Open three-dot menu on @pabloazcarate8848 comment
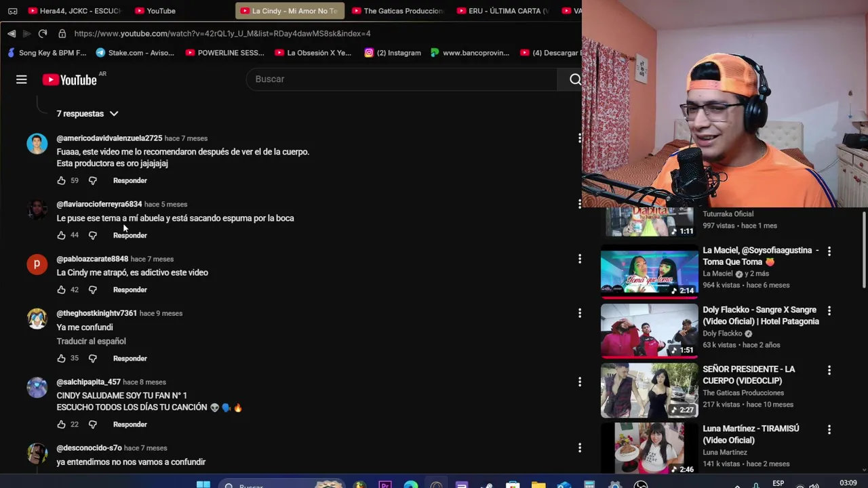Screen dimensions: 868x488 pyautogui.click(x=579, y=258)
